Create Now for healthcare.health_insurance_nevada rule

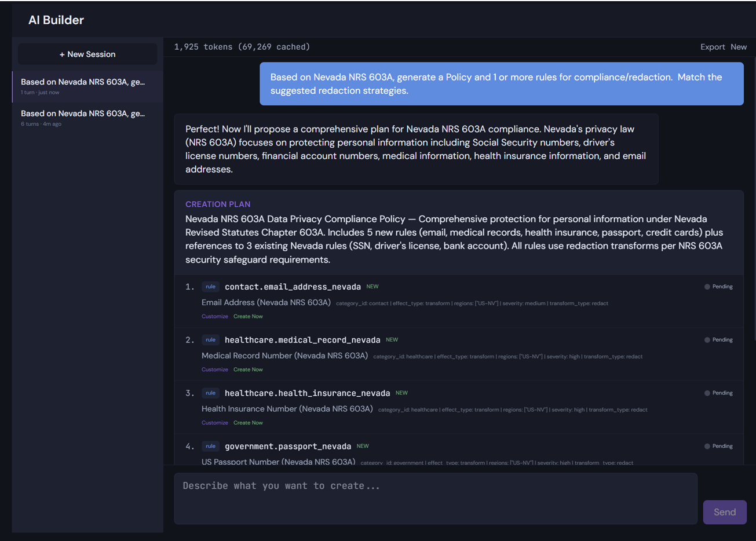tap(248, 423)
